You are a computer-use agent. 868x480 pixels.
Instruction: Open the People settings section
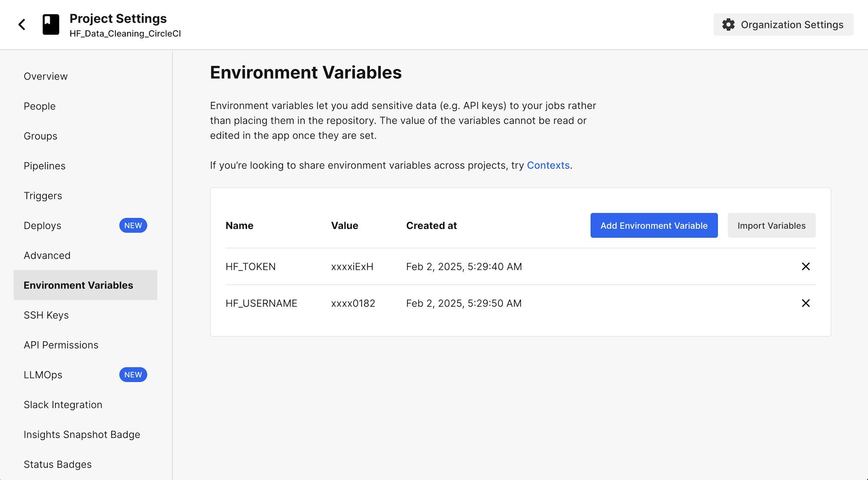39,106
